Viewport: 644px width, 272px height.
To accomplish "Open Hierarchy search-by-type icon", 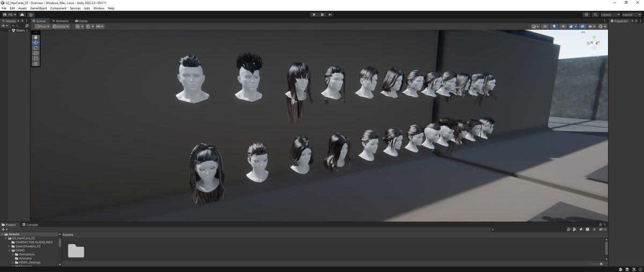I will pos(27,25).
